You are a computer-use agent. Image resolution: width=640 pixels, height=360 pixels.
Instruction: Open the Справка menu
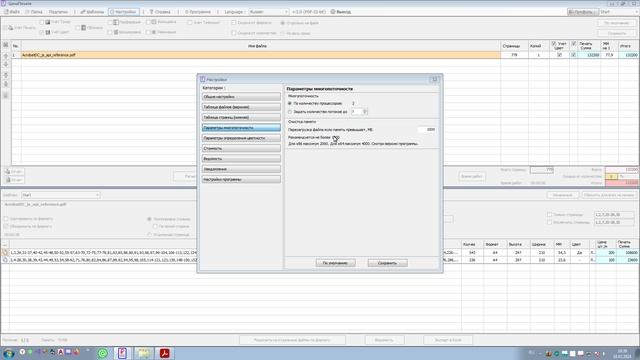pyautogui.click(x=160, y=12)
